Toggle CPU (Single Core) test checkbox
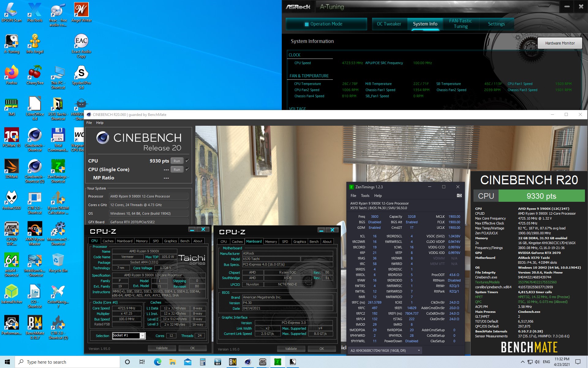 [x=187, y=169]
